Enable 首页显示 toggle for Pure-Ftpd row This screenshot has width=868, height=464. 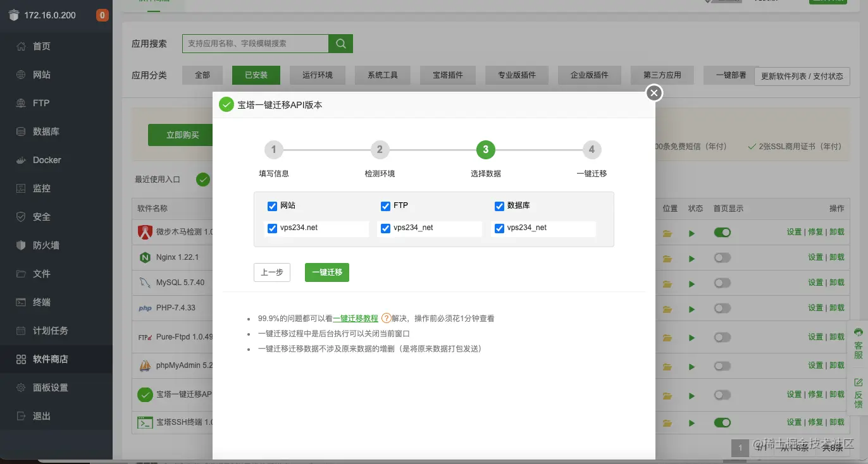722,336
